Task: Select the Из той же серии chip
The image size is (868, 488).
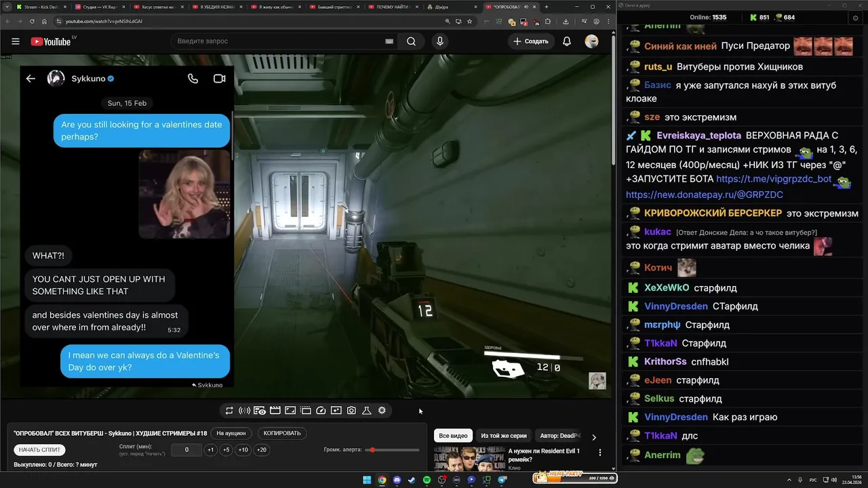Action: 504,436
